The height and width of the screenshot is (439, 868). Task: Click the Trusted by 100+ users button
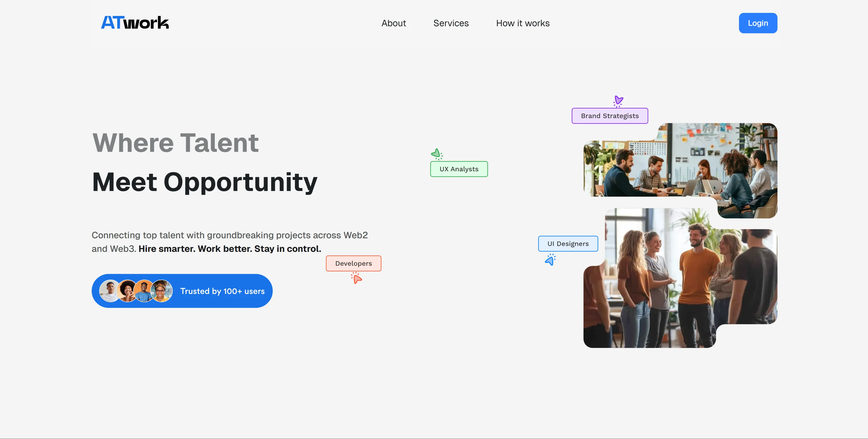[x=182, y=291]
